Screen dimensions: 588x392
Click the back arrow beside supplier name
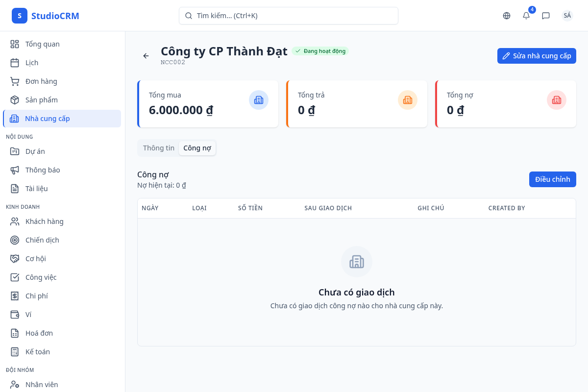146,56
